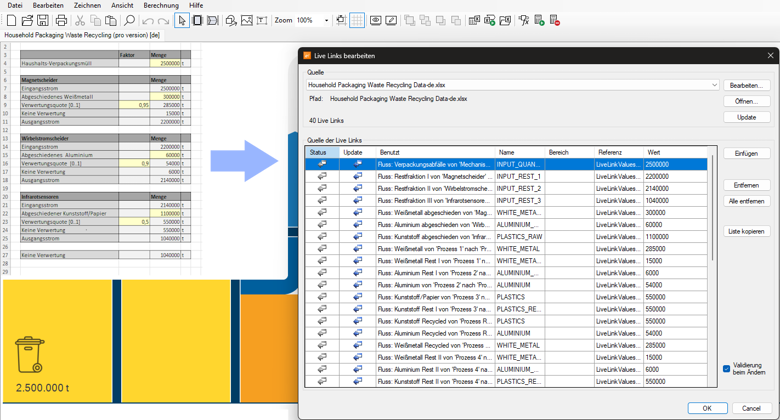Open the Hilfe menu
780x420 pixels.
click(196, 5)
